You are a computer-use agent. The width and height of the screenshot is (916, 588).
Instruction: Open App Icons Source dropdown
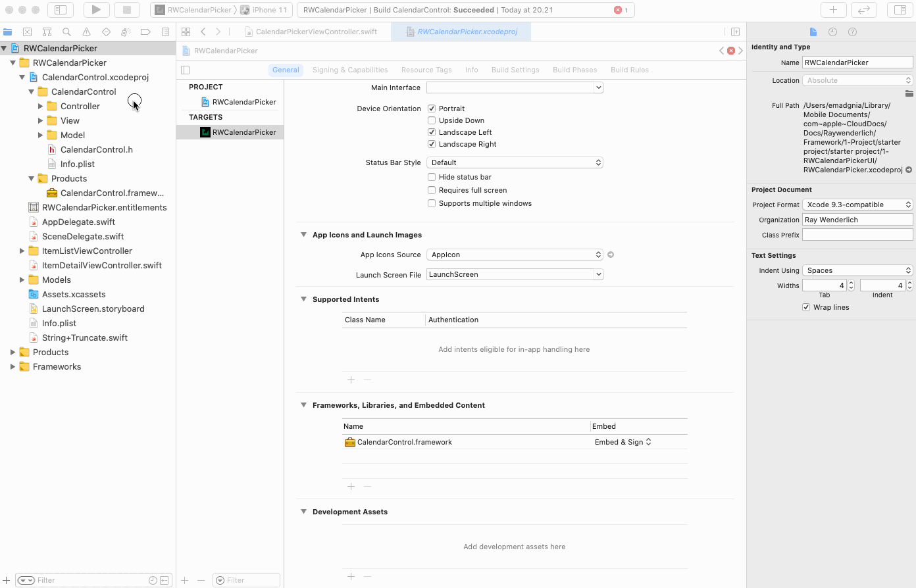point(515,255)
